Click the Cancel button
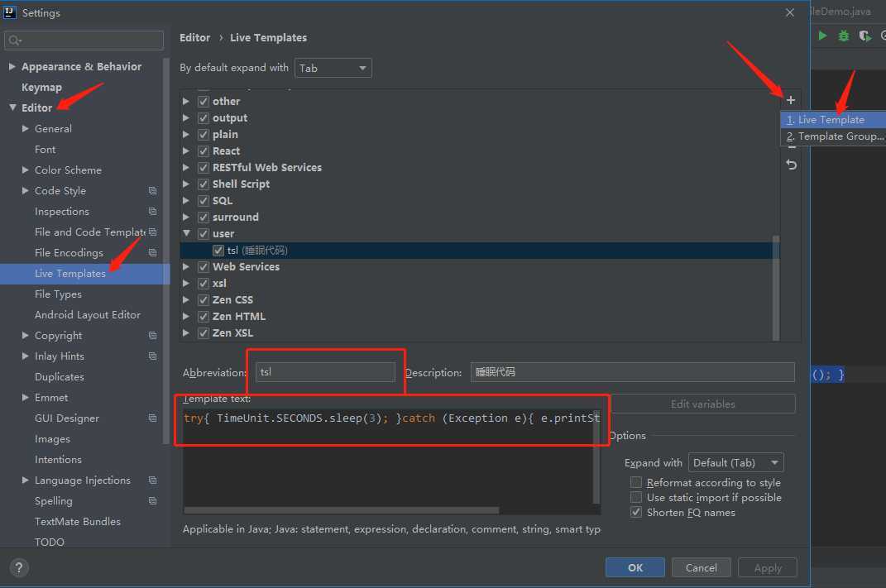 tap(702, 567)
